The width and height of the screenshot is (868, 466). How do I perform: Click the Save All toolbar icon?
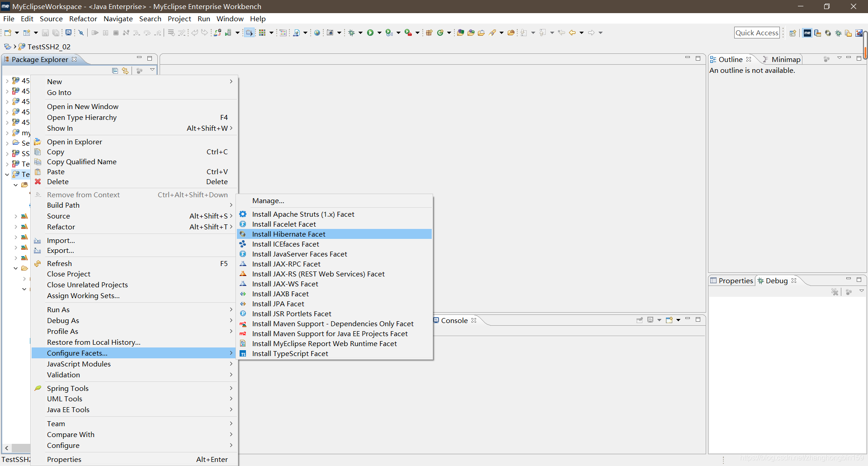(x=56, y=33)
